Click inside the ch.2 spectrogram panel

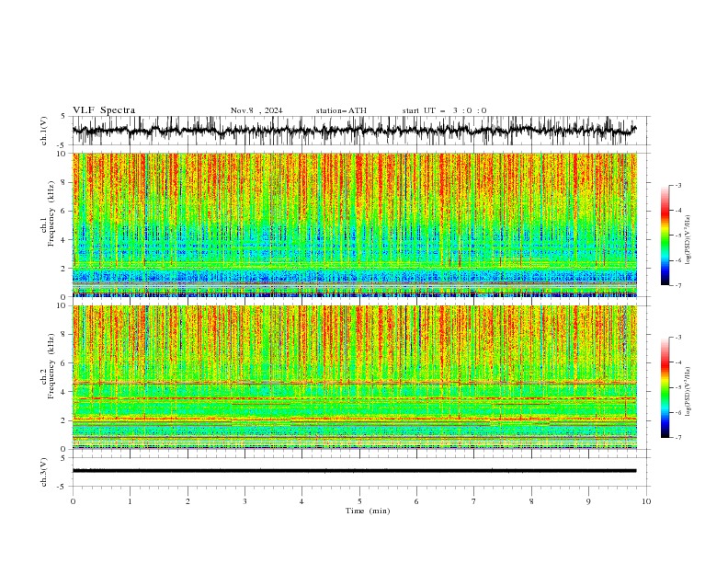354,377
